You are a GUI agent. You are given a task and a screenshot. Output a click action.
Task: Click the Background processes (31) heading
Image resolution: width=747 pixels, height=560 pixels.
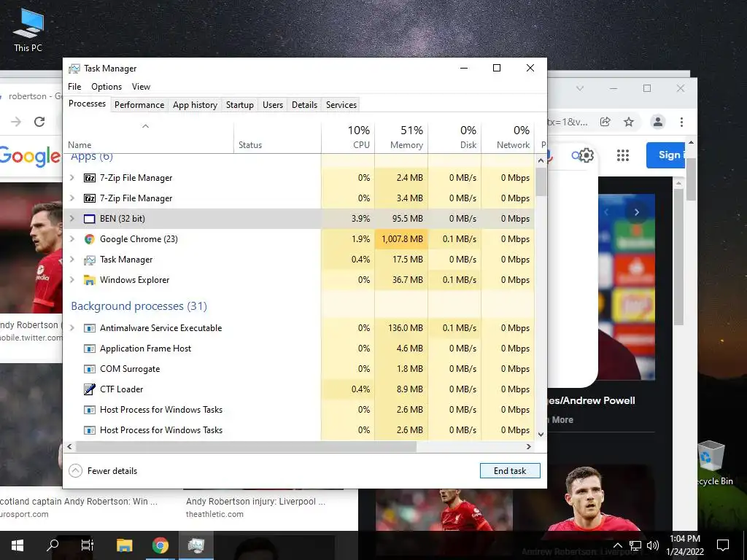[139, 306]
